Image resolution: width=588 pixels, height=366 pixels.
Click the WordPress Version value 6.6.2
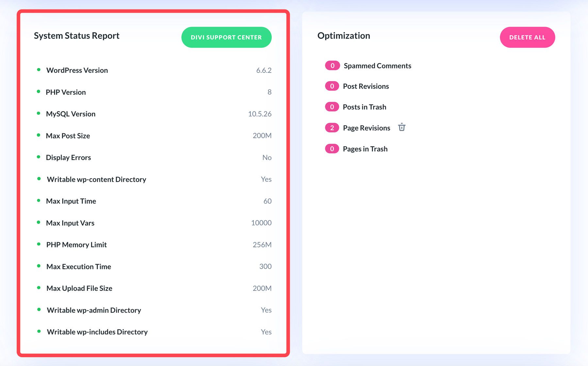264,70
